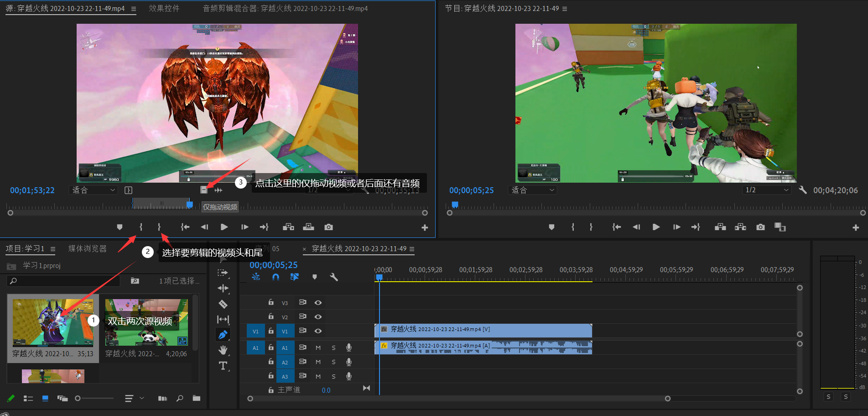Open Program monitor zoom level dropdown 适合
The image size is (868, 416).
pos(533,190)
